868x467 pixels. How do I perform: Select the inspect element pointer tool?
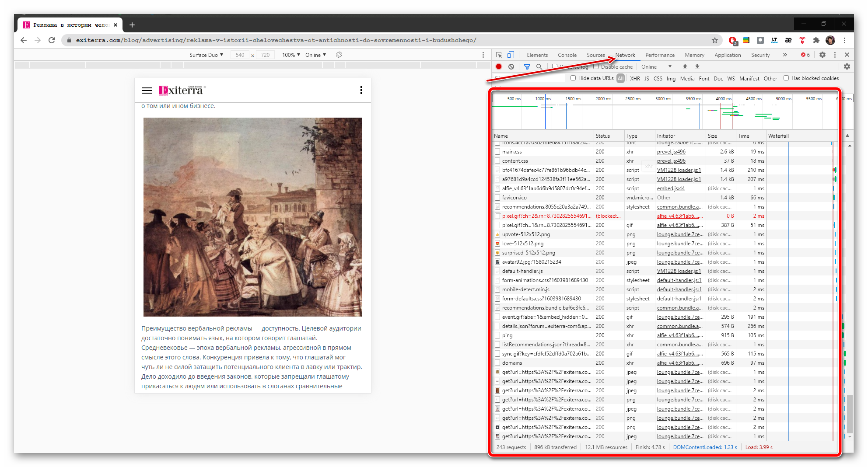(x=499, y=55)
